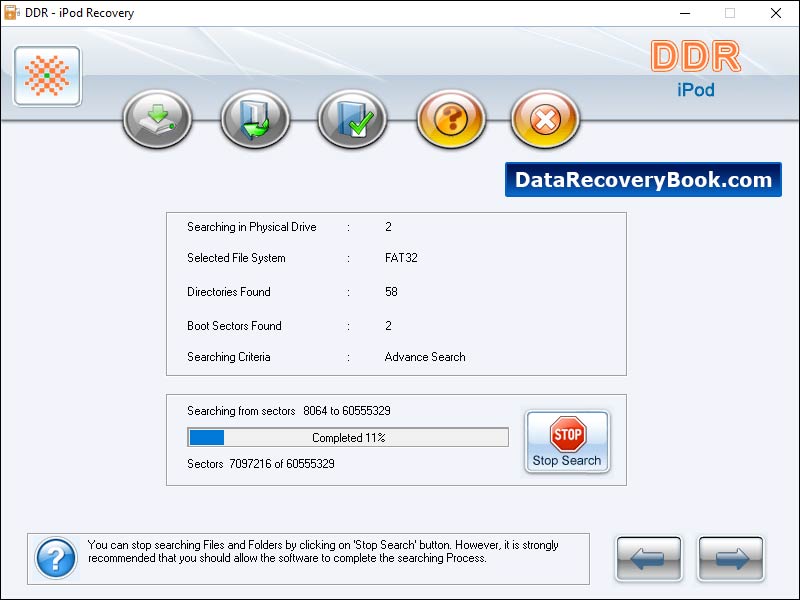
Task: Click the book with checkmark toolbar icon
Action: click(x=352, y=118)
